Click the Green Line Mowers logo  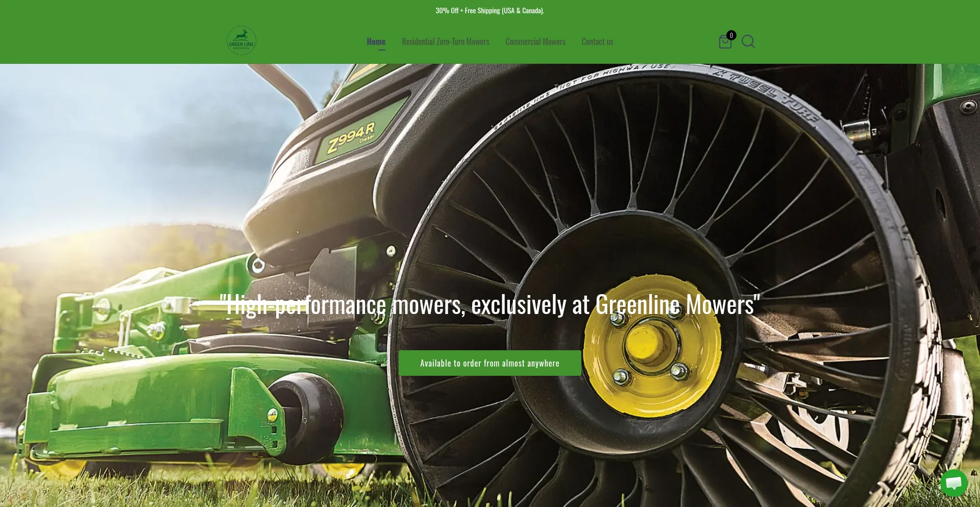click(241, 41)
